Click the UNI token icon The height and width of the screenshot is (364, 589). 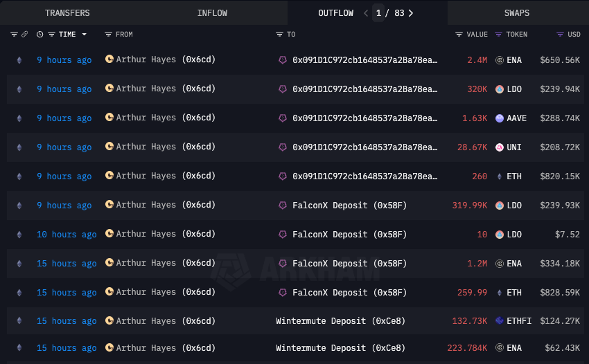coord(500,147)
